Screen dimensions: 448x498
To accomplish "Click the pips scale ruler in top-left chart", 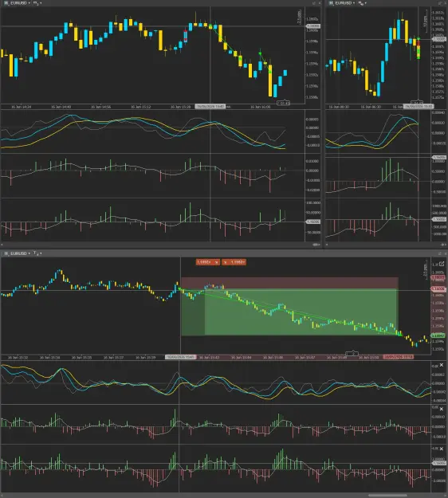I will 299,17.
